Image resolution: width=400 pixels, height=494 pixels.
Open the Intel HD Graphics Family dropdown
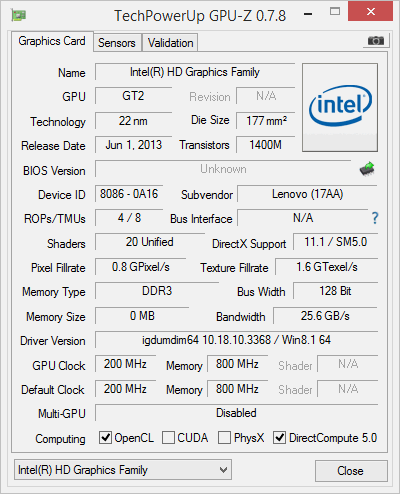click(123, 470)
